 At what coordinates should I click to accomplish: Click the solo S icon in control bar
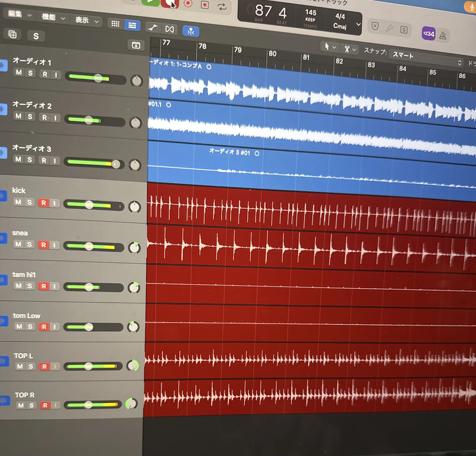[x=404, y=30]
